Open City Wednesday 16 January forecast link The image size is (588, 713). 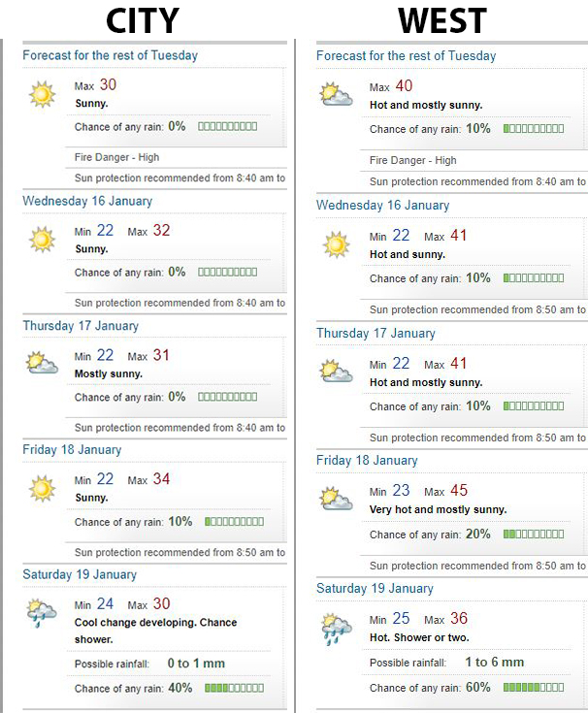pyautogui.click(x=87, y=201)
